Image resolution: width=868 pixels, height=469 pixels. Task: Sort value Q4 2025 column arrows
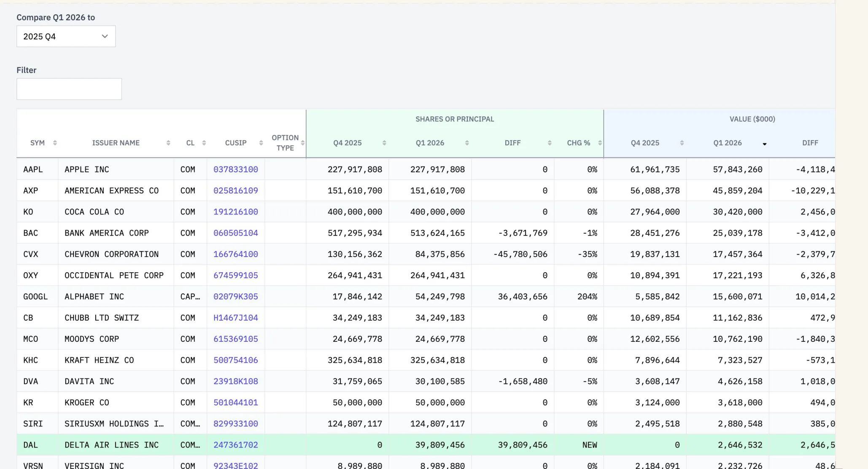click(x=682, y=143)
